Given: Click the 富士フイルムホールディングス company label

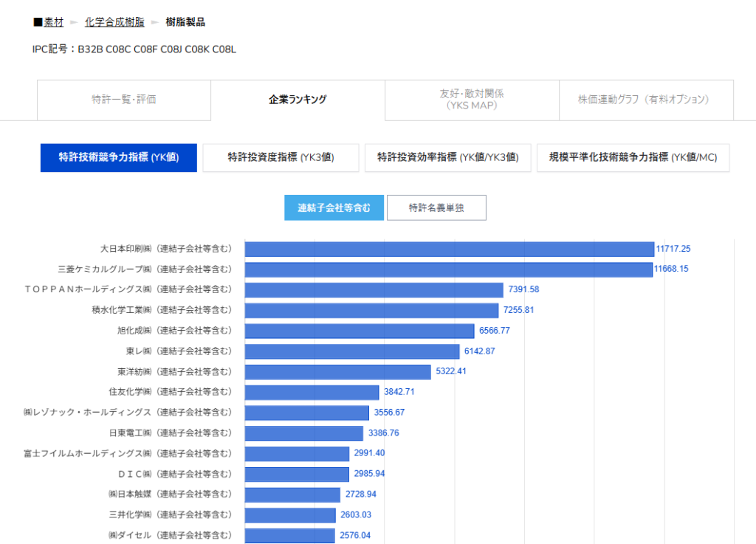Looking at the screenshot, I should point(128,453).
